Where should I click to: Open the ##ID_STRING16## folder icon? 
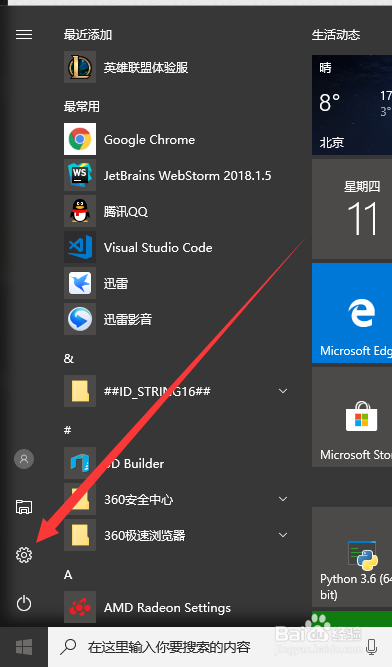[x=80, y=391]
